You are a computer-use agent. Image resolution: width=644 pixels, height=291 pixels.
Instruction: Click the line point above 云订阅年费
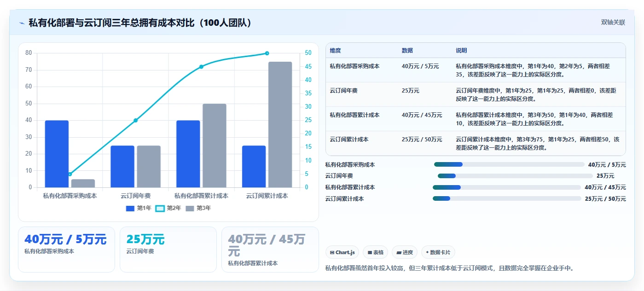click(135, 121)
